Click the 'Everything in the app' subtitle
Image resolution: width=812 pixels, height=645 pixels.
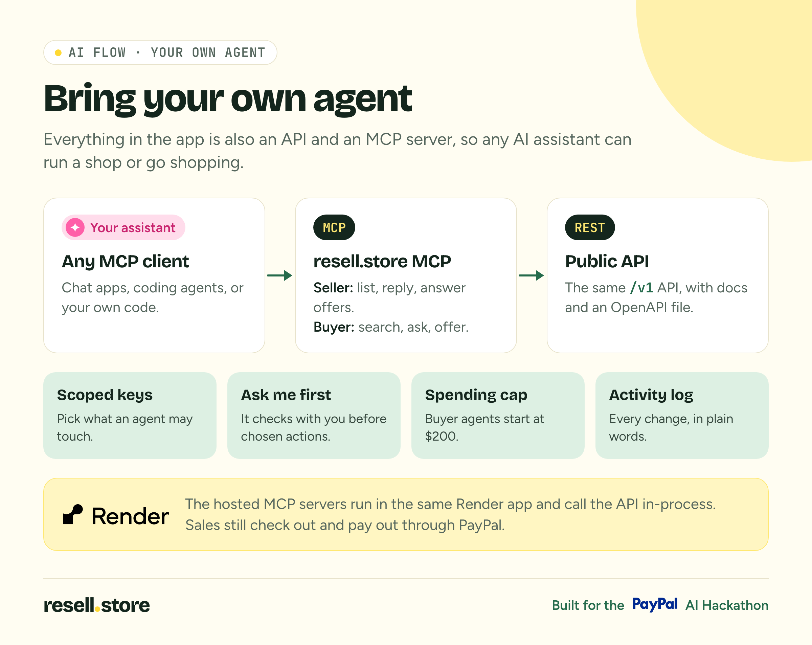(x=337, y=151)
